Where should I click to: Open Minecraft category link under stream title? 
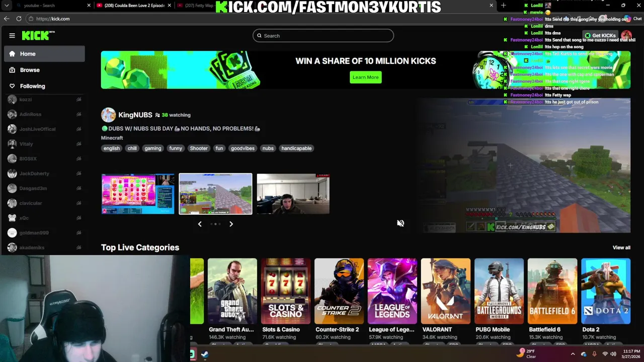click(112, 138)
